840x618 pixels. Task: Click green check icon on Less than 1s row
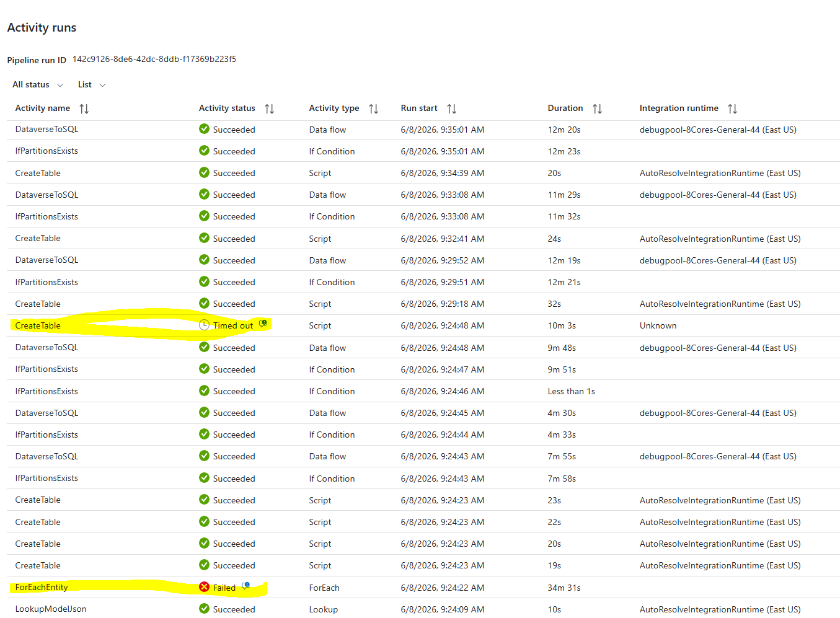coord(204,391)
